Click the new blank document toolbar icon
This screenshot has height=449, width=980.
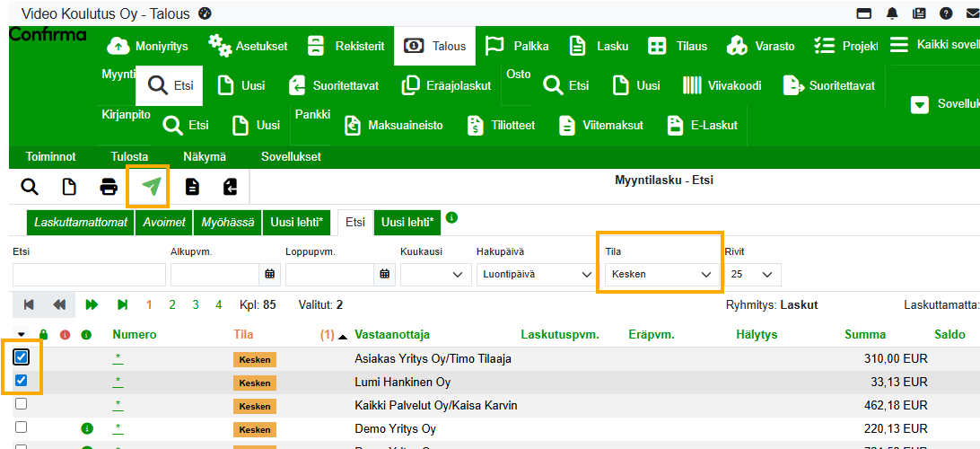69,187
